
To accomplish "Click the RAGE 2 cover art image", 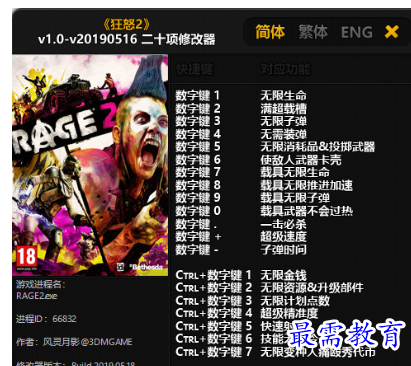I will click(90, 165).
